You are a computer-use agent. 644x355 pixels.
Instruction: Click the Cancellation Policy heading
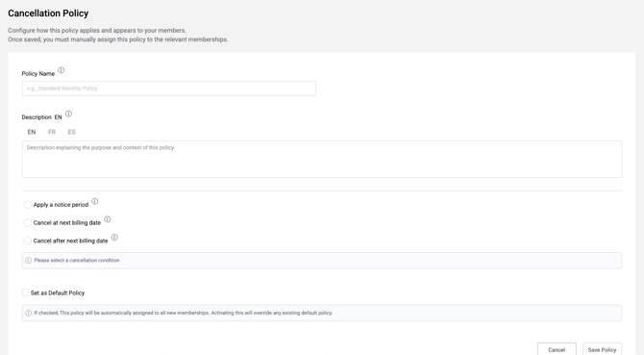pos(48,13)
